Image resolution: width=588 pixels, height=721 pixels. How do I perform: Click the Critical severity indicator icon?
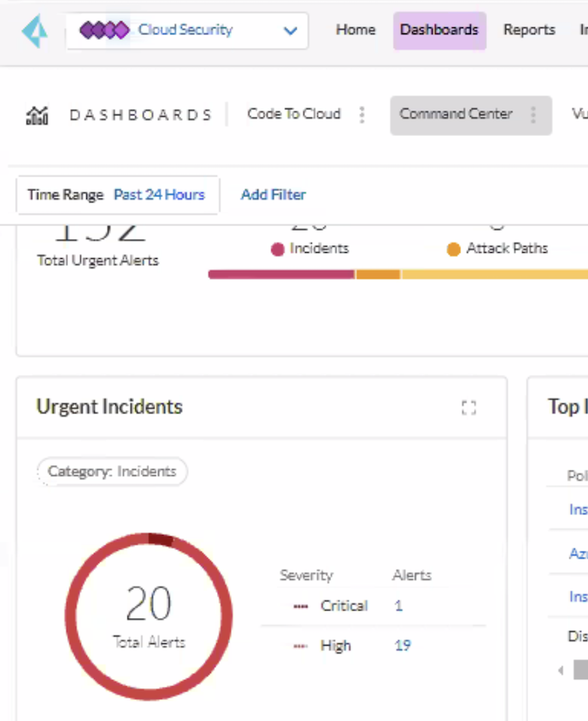click(299, 606)
